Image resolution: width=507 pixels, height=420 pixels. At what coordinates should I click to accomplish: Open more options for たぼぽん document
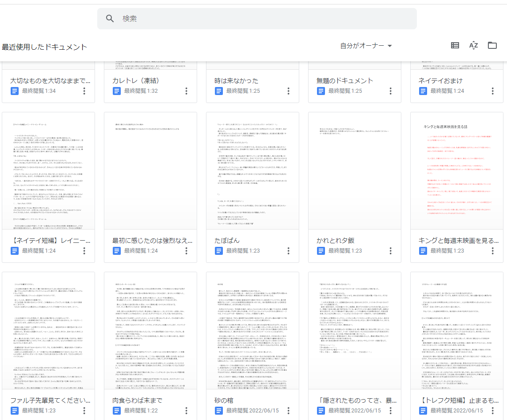click(x=288, y=251)
